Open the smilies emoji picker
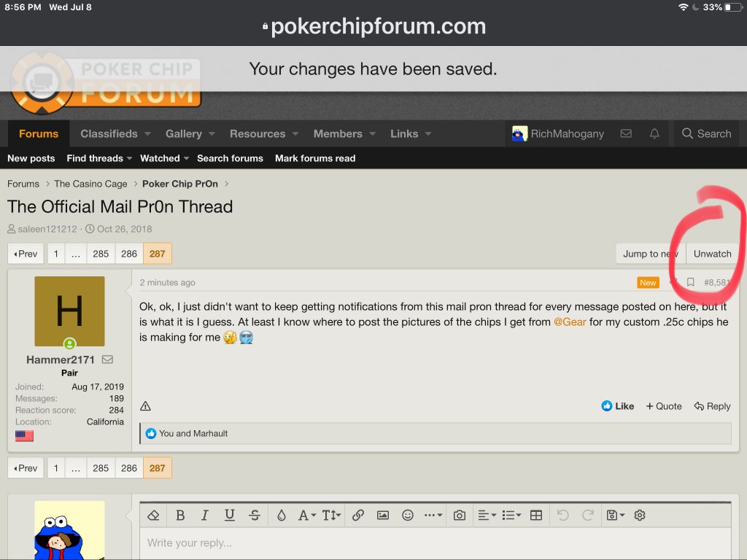Screen dimensions: 747x560 click(408, 515)
